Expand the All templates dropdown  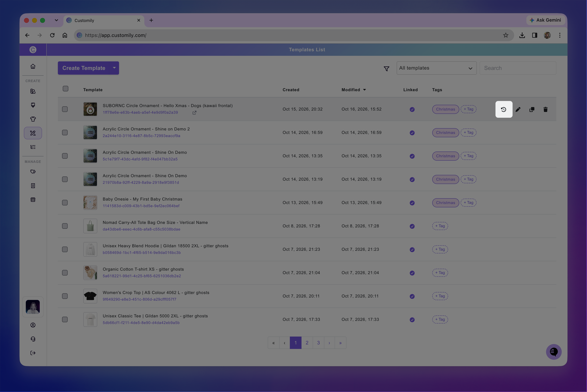436,68
